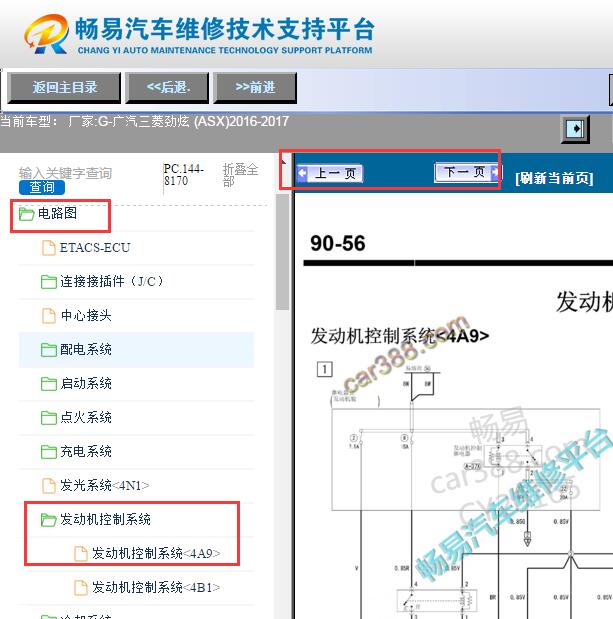This screenshot has height=619, width=613.
Task: Select the 连接接插件 (J/C) label
Action: click(111, 281)
